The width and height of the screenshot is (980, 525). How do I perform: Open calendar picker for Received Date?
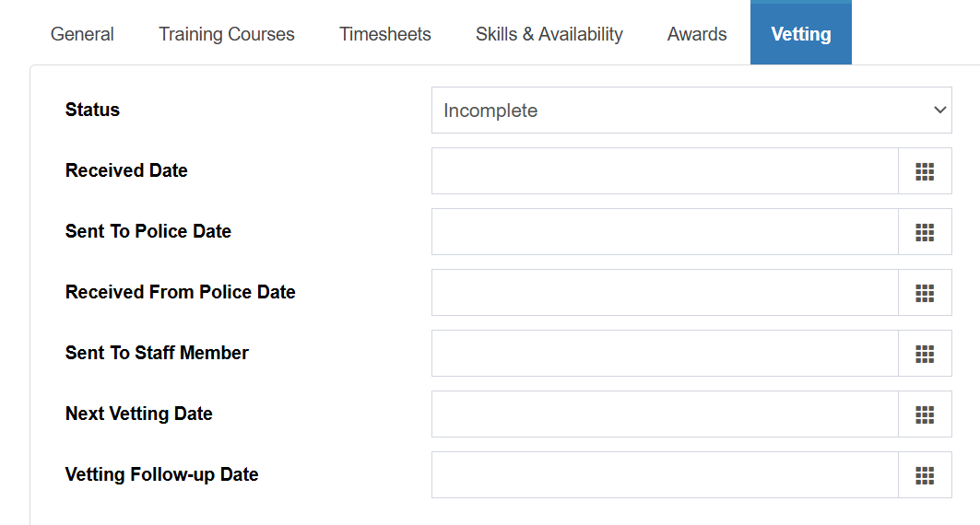click(925, 171)
